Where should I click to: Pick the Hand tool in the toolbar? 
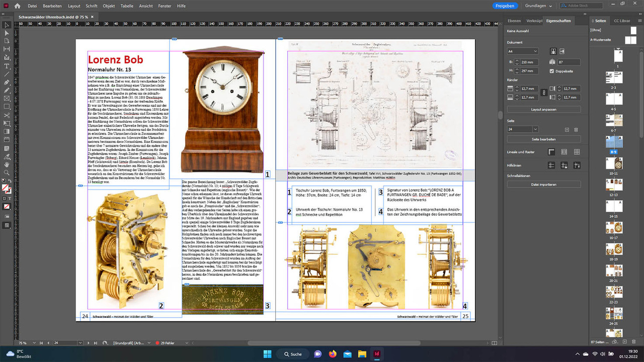coord(7,164)
